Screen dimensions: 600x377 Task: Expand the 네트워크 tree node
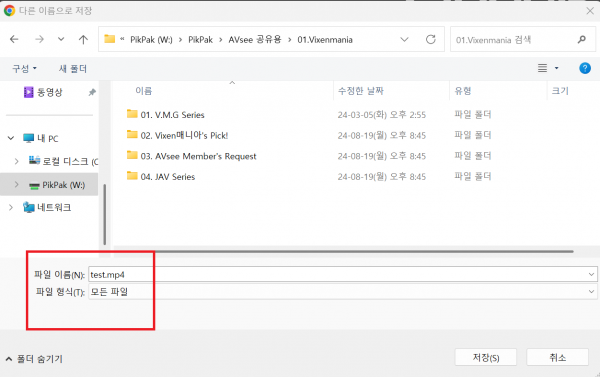(x=11, y=207)
